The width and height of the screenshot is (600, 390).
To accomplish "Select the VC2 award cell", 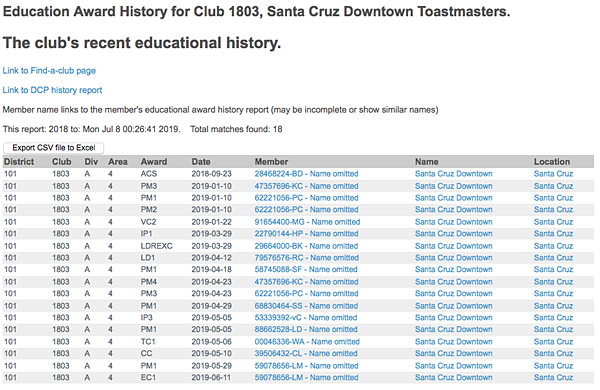I will pyautogui.click(x=148, y=222).
